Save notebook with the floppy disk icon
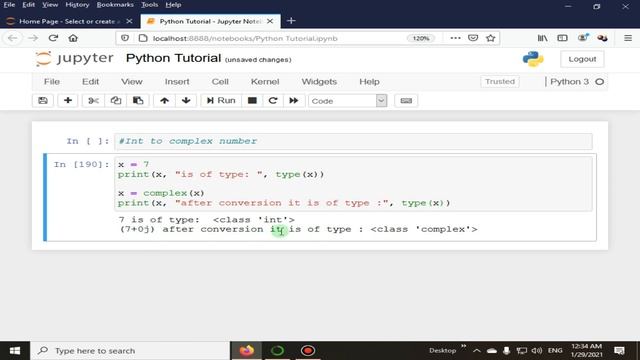The height and width of the screenshot is (360, 640). tap(43, 100)
